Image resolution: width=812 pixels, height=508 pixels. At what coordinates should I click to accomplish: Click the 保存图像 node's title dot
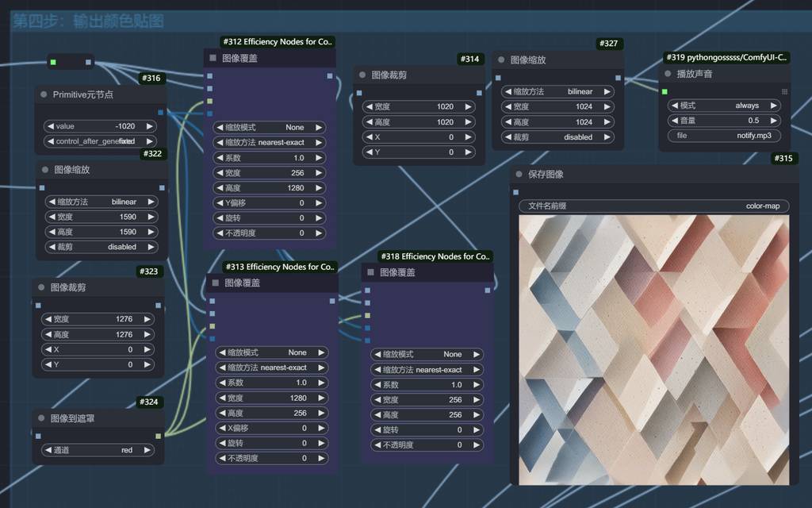[519, 174]
